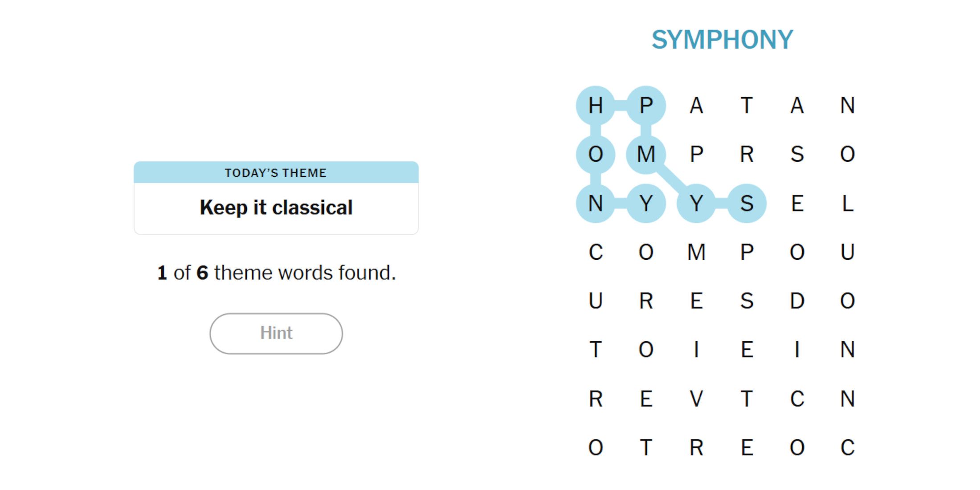Click the Hint button

tap(276, 333)
